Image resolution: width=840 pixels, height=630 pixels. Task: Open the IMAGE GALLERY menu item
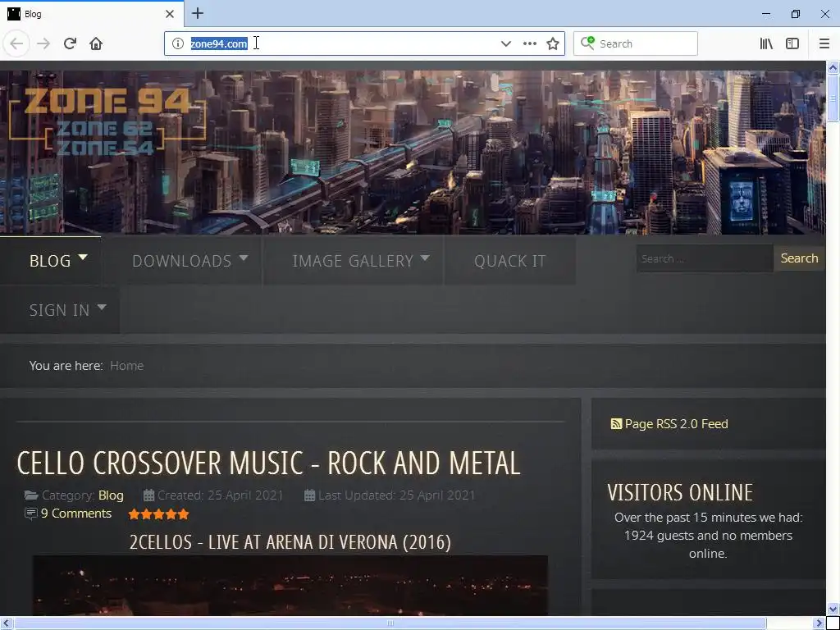tap(353, 261)
